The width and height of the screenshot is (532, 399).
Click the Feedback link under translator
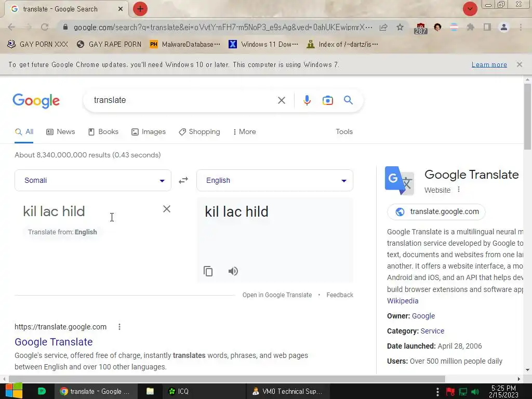(x=340, y=295)
